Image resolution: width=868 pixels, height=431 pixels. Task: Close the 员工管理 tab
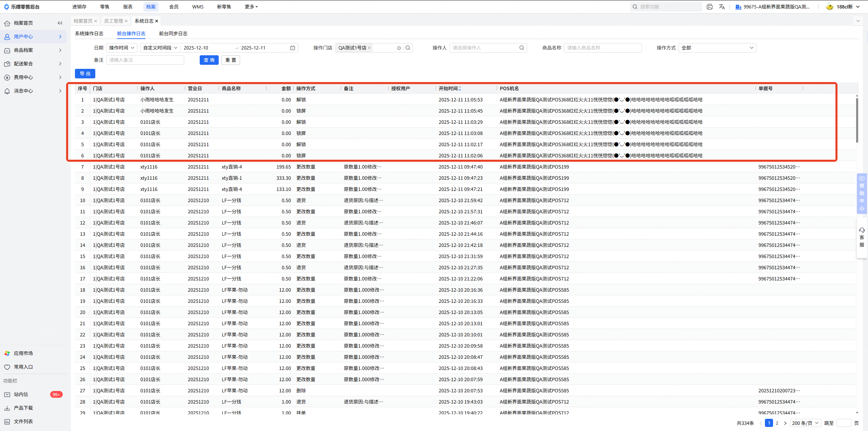point(126,21)
